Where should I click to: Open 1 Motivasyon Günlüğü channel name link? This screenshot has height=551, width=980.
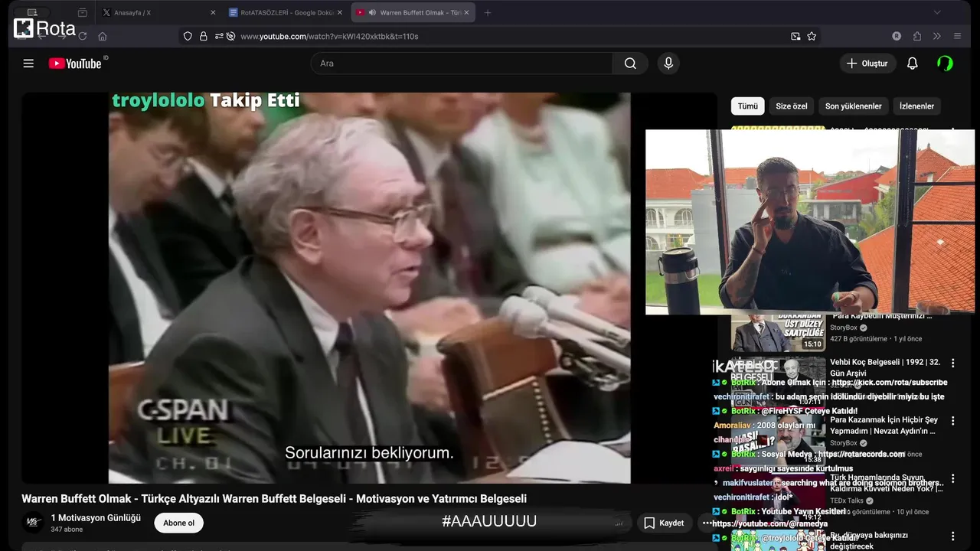point(96,518)
